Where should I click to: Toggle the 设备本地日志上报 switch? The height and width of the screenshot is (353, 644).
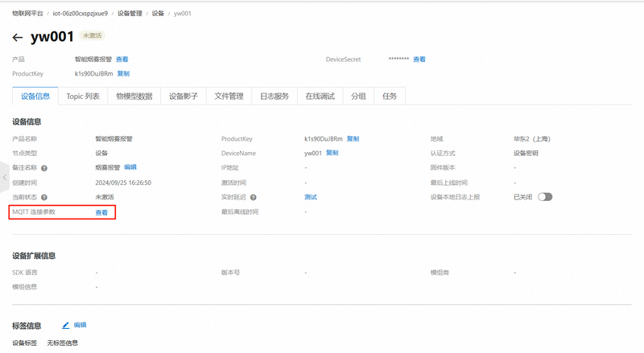(545, 197)
